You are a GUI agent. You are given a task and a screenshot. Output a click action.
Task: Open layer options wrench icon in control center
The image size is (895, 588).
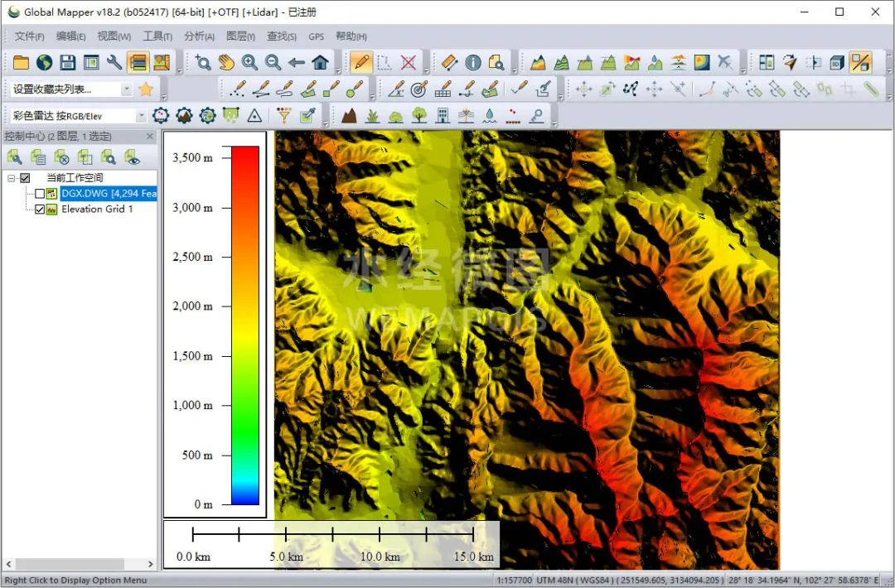point(14,157)
